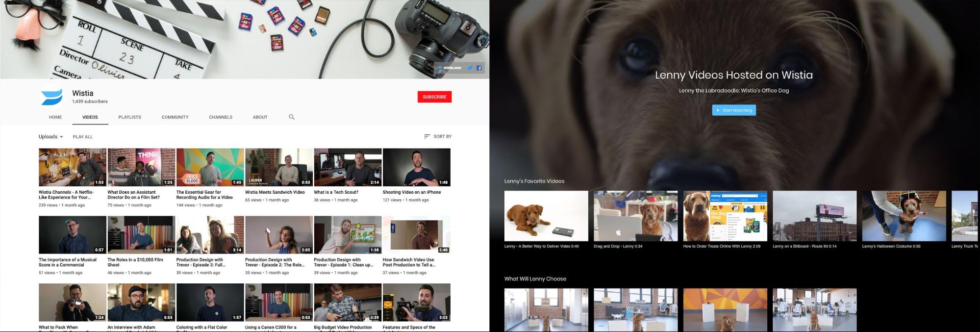This screenshot has width=980, height=332.
Task: Open Drag and Drop - Lenny thumbnail
Action: pyautogui.click(x=636, y=216)
